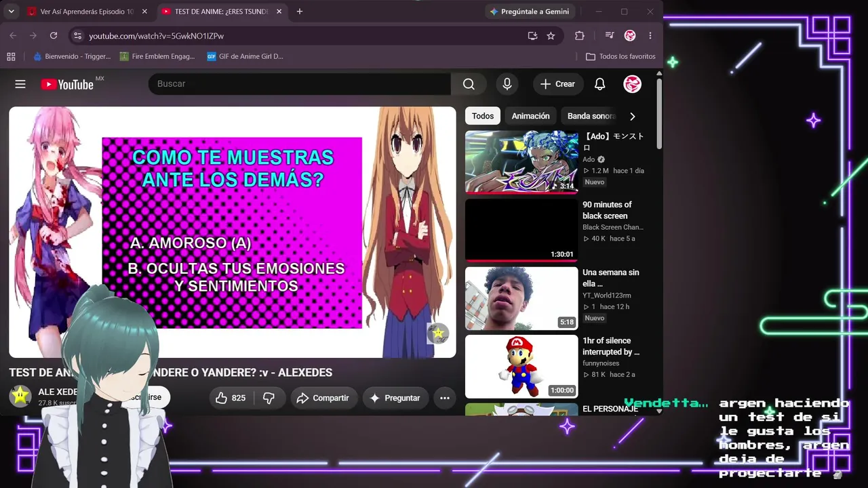Open the YouTube account avatar menu
Viewport: 868px width, 488px height.
632,84
